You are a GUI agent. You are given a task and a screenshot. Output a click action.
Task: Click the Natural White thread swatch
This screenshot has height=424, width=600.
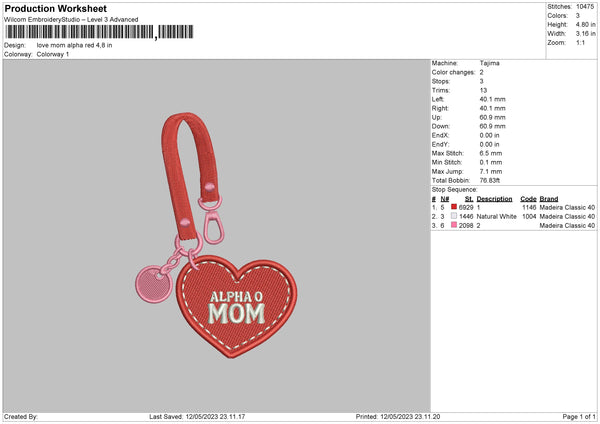click(x=454, y=216)
